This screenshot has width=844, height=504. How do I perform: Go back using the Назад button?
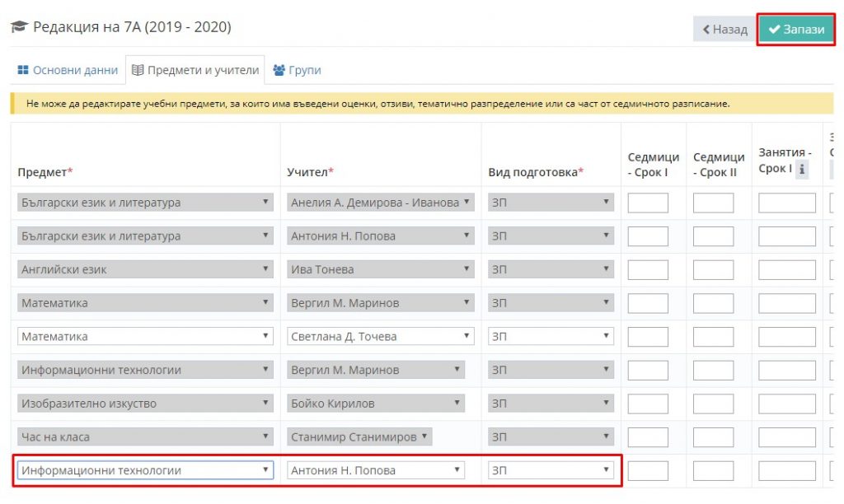pos(724,29)
